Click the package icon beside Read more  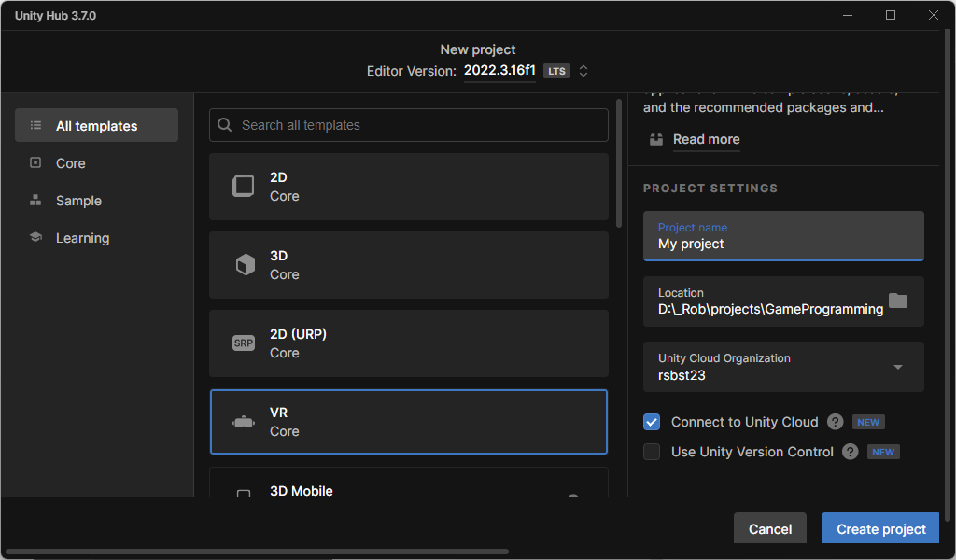(656, 140)
